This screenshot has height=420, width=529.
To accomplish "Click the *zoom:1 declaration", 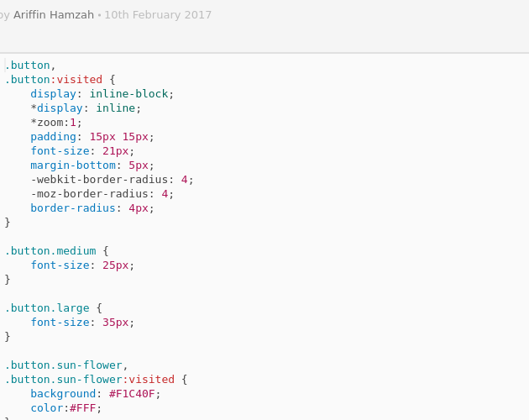I will (x=56, y=122).
